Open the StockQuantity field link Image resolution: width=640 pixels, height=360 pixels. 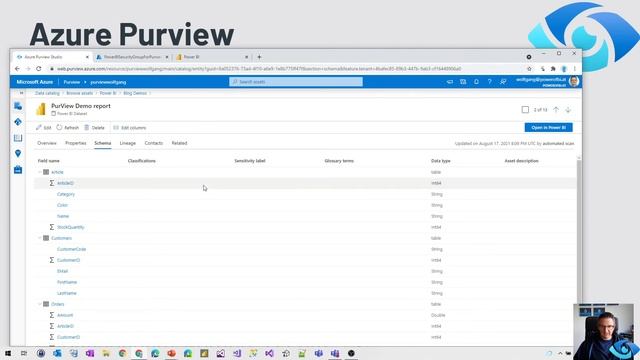point(71,227)
